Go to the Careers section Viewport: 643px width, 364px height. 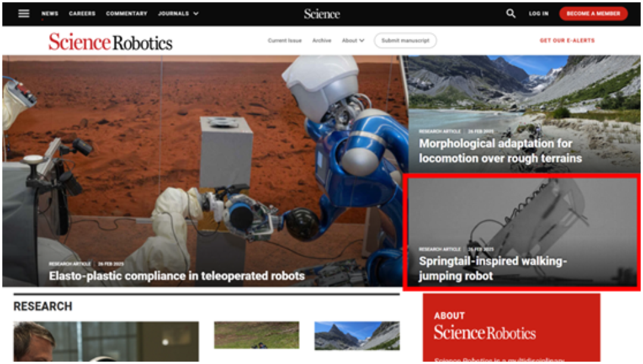tap(82, 14)
